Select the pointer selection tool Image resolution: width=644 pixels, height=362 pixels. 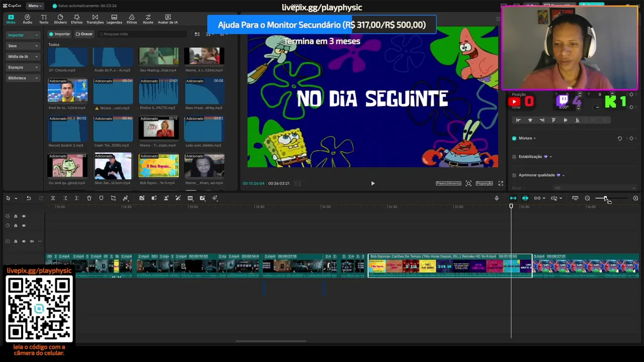pos(8,198)
